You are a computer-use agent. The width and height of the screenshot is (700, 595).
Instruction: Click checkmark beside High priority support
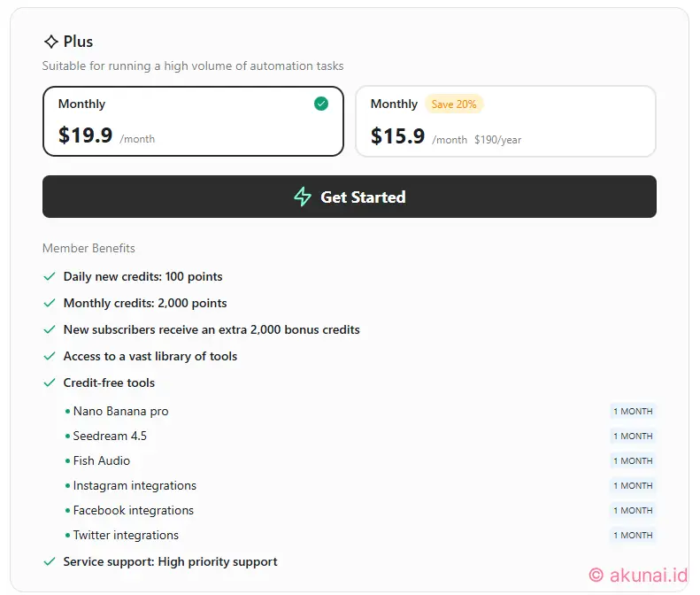coord(50,561)
